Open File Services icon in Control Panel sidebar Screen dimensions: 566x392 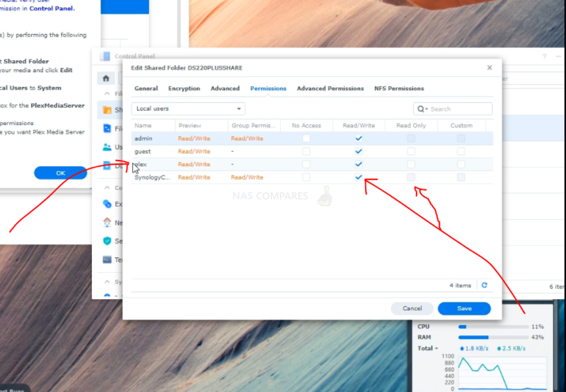107,129
